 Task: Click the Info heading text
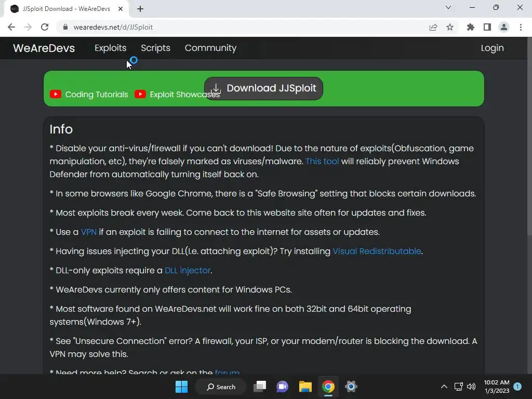click(x=61, y=129)
